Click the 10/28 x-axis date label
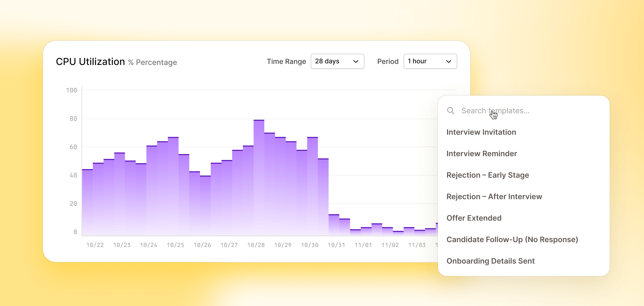This screenshot has height=306, width=644. coord(256,245)
